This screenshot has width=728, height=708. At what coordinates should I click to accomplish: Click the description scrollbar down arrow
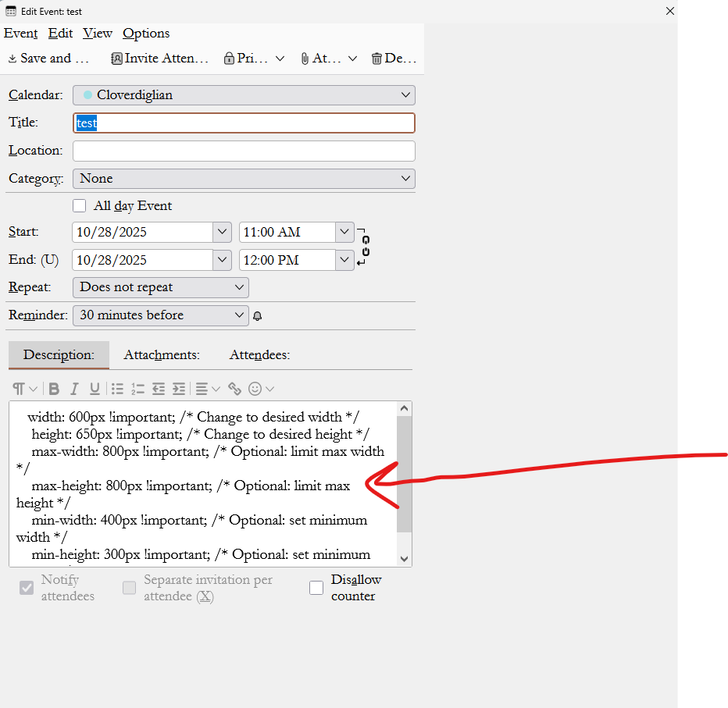click(404, 559)
